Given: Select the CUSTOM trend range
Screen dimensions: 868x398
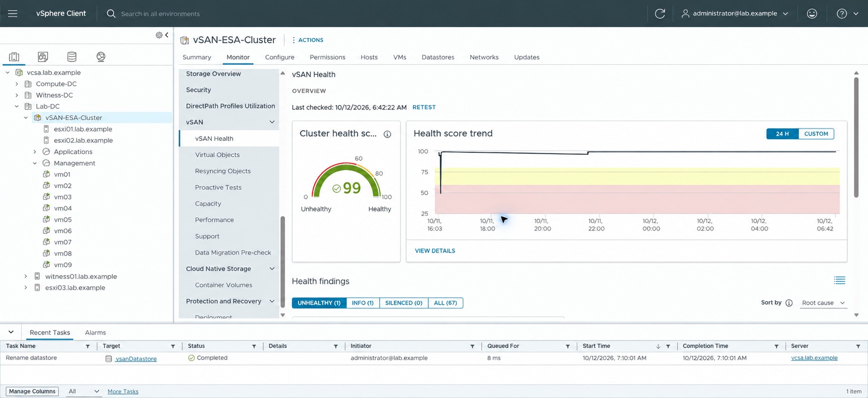Looking at the screenshot, I should tap(816, 134).
